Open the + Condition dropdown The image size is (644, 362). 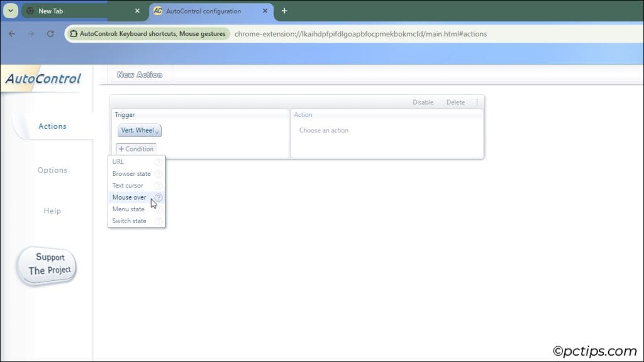pyautogui.click(x=136, y=149)
